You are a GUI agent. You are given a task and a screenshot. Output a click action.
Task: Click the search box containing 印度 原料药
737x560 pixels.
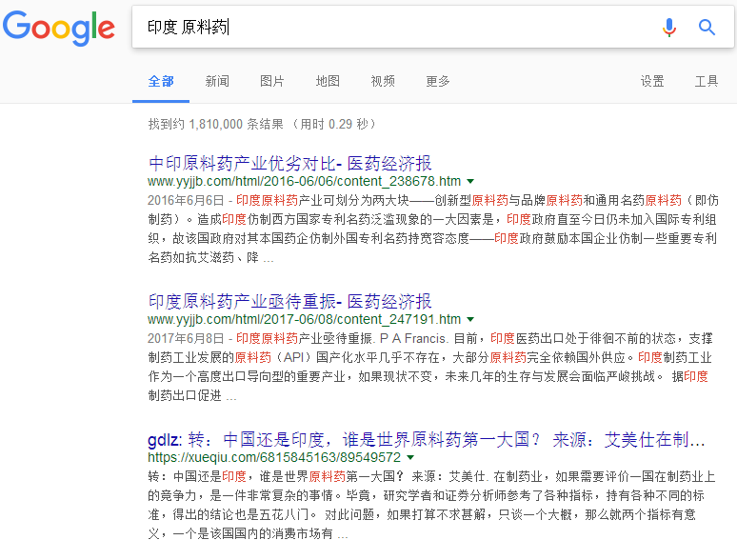381,28
